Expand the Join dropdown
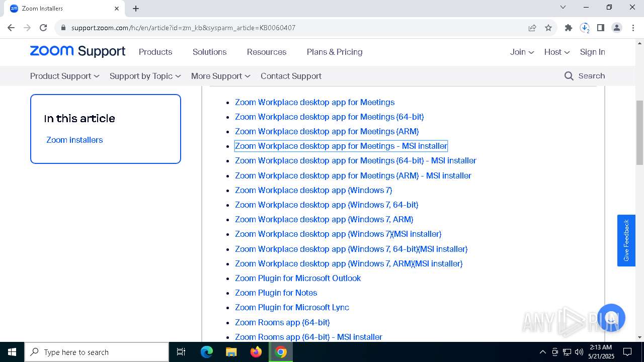The width and height of the screenshot is (644, 362). pos(522,52)
